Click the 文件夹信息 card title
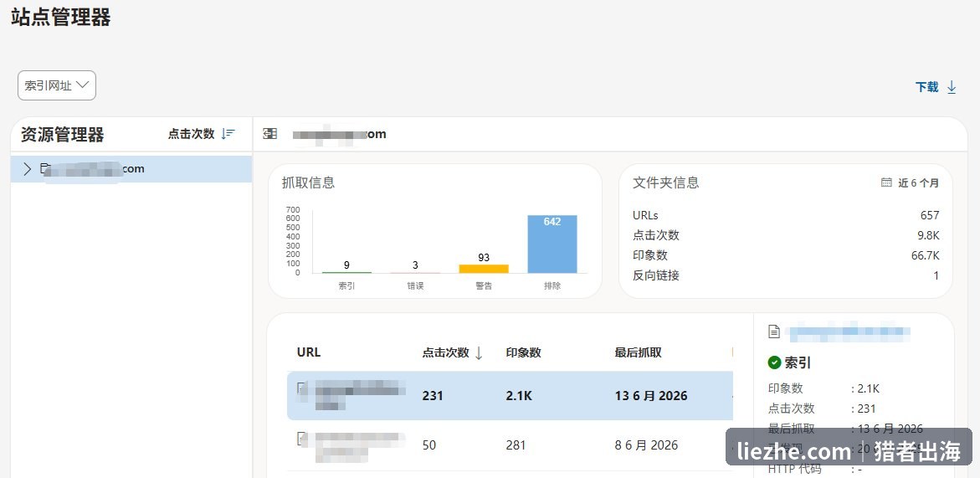Screen dimensions: 980x478 coord(665,182)
